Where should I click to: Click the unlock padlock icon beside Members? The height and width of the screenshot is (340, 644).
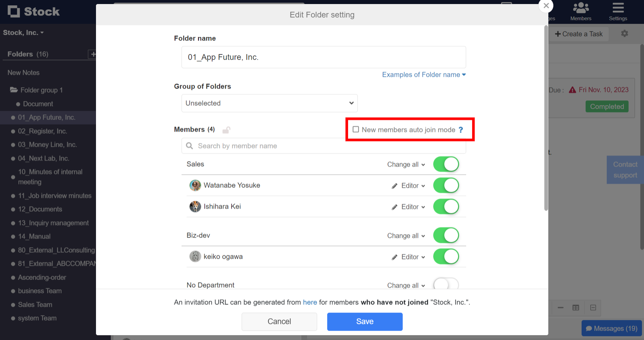[x=227, y=130]
